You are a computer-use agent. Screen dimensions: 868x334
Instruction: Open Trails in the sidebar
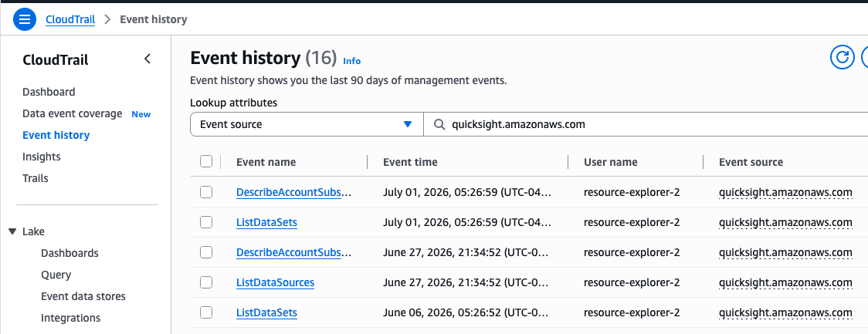pos(36,178)
